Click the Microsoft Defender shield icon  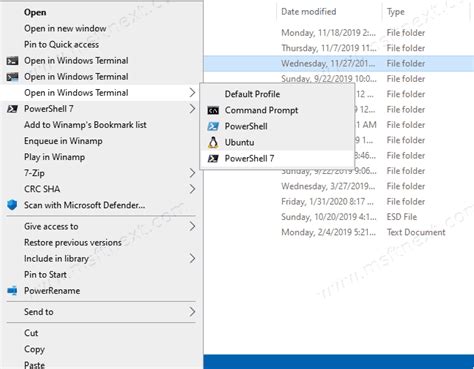(x=12, y=205)
